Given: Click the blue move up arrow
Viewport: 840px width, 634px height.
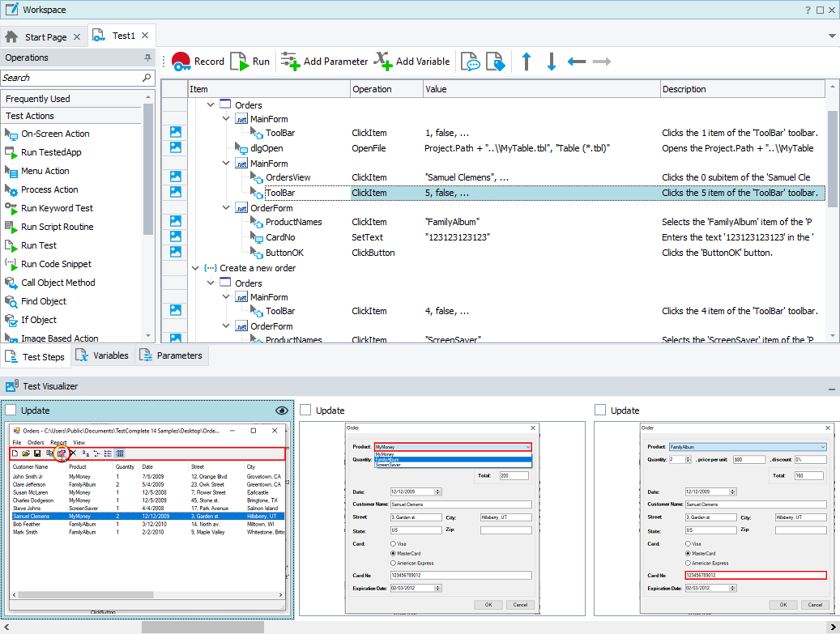Looking at the screenshot, I should point(527,62).
